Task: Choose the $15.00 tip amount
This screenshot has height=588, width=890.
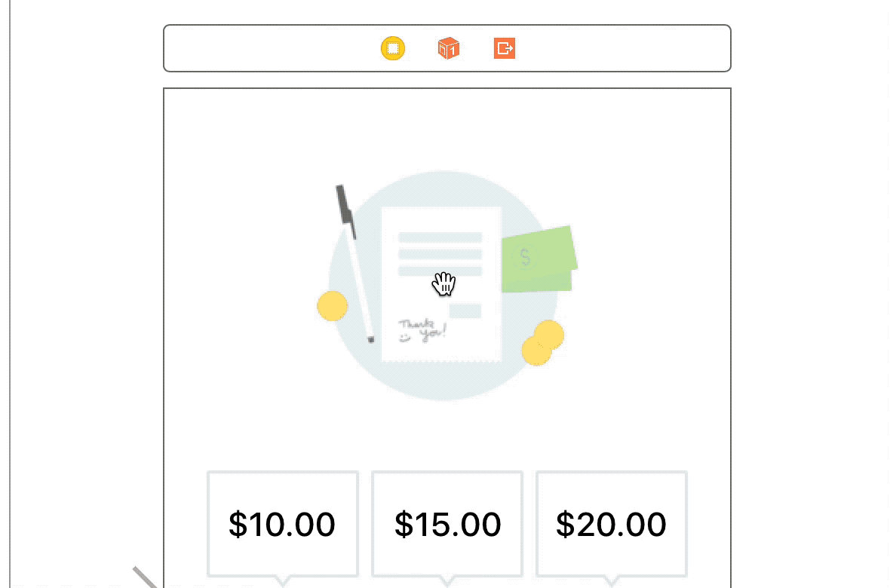Action: pyautogui.click(x=447, y=523)
